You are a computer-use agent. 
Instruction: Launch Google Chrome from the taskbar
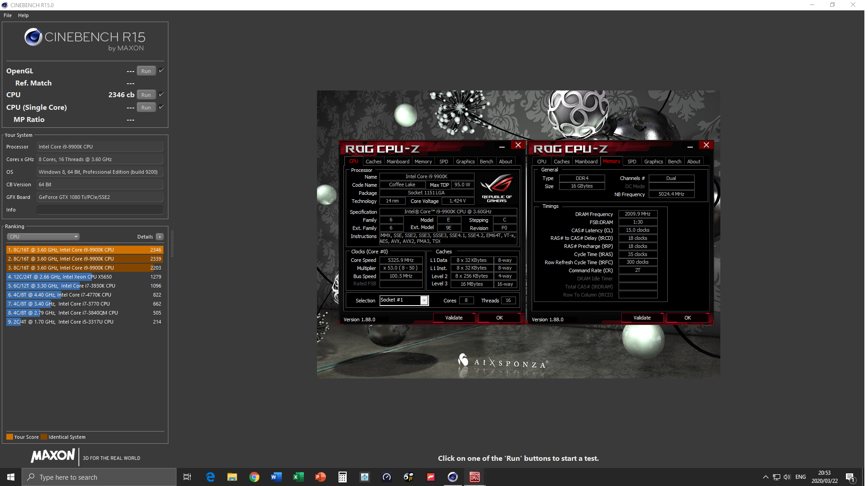(254, 477)
